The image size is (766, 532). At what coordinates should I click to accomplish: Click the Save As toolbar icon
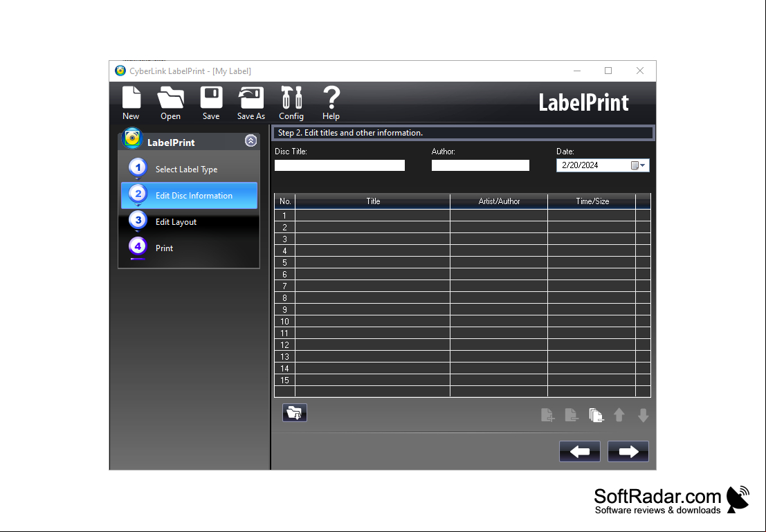pos(250,102)
